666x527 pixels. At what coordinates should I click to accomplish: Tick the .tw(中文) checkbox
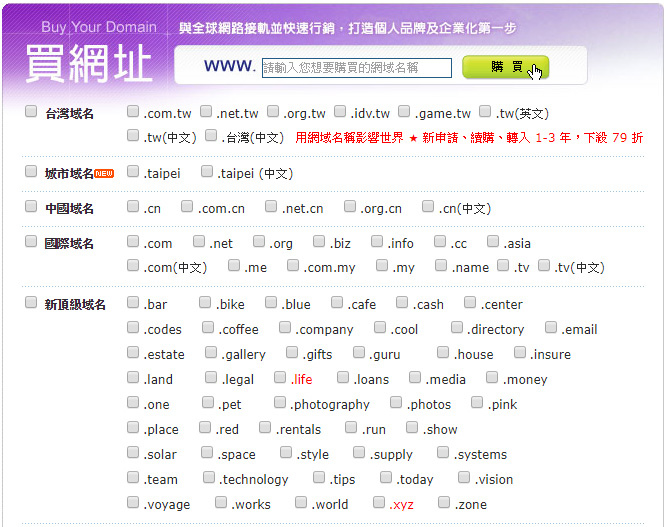(133, 136)
